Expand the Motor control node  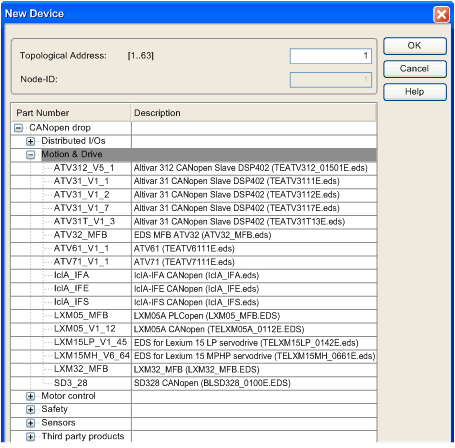31,396
